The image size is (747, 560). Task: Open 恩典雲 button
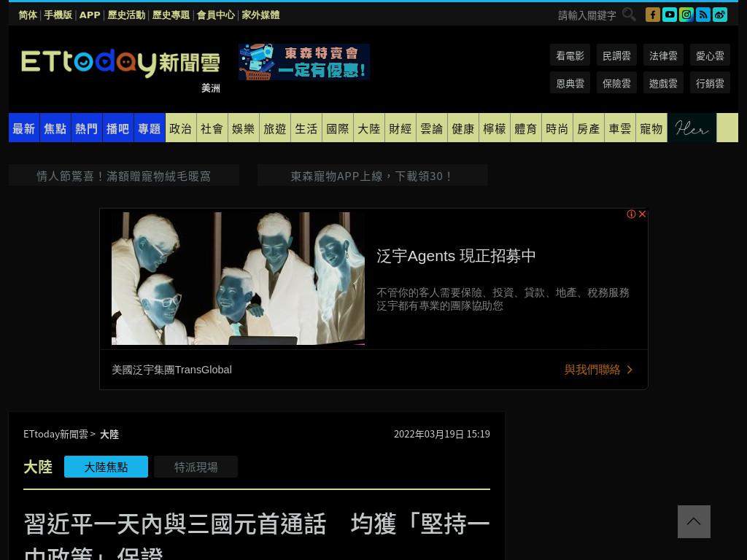click(570, 83)
